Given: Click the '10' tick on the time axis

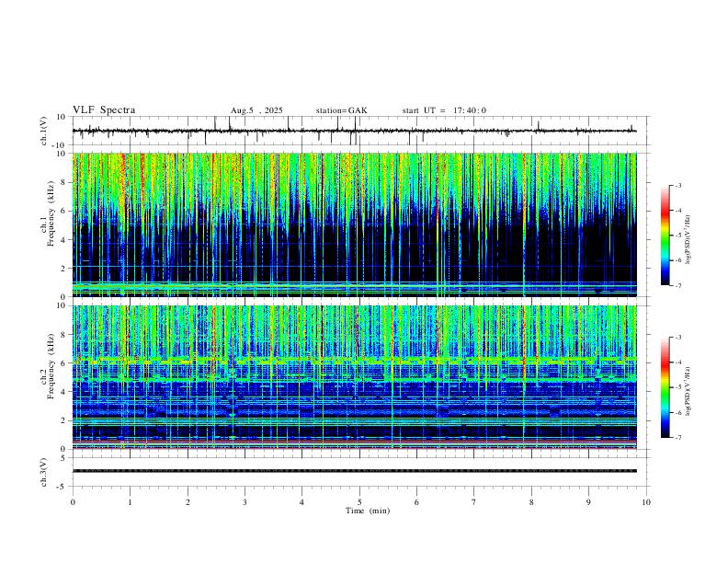Looking at the screenshot, I should [x=646, y=502].
